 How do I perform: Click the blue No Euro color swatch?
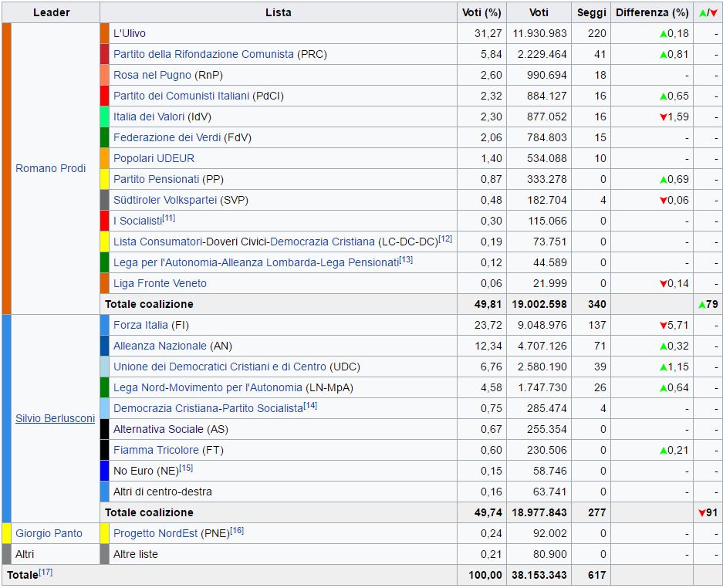(105, 471)
